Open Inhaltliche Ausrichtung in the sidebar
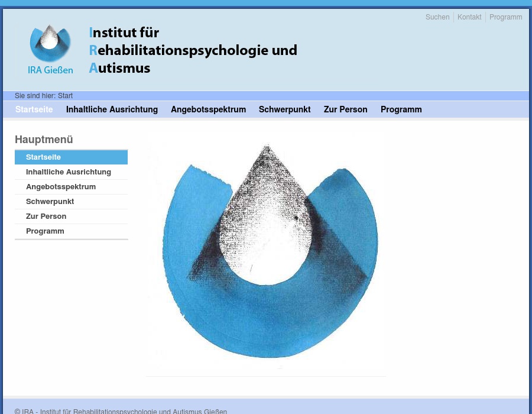 (69, 172)
